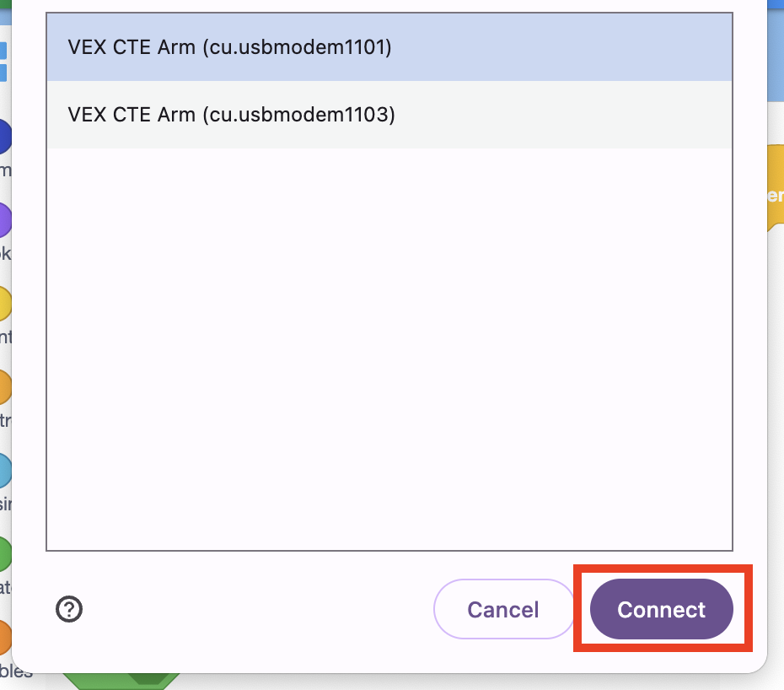This screenshot has height=690, width=784.
Task: Select VEX CTE Arm (cu.usbmodem1103) device
Action: [x=389, y=114]
